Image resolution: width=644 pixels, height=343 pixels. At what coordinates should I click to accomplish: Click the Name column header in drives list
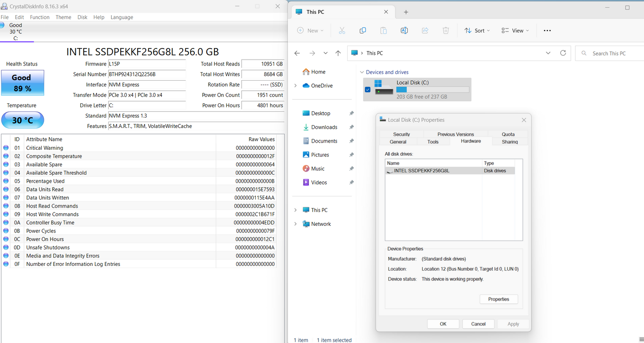tap(434, 163)
